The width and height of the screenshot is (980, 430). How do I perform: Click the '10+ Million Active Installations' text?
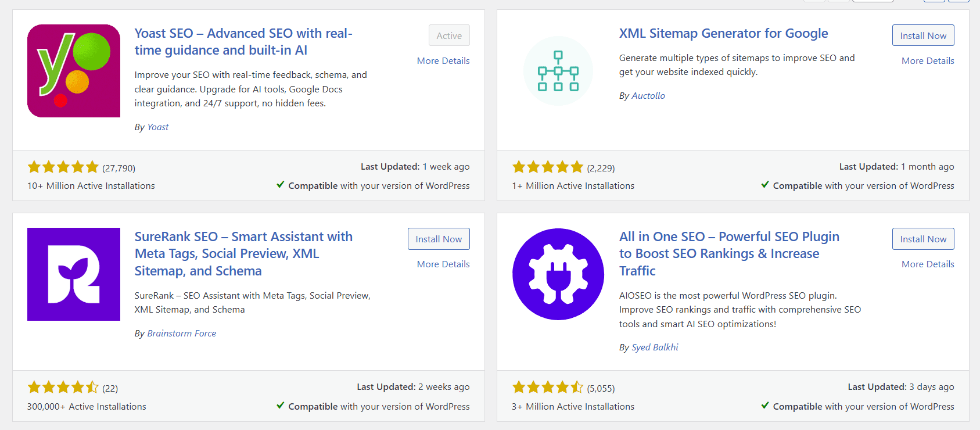[x=91, y=185]
